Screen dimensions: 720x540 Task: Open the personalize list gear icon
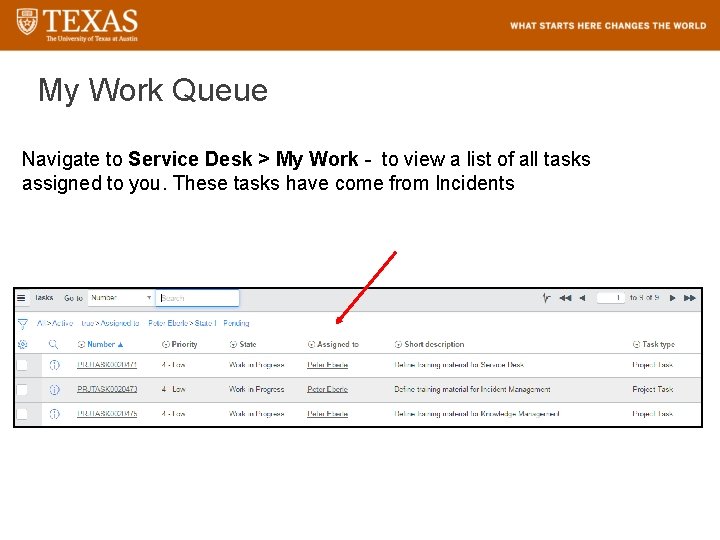click(22, 344)
